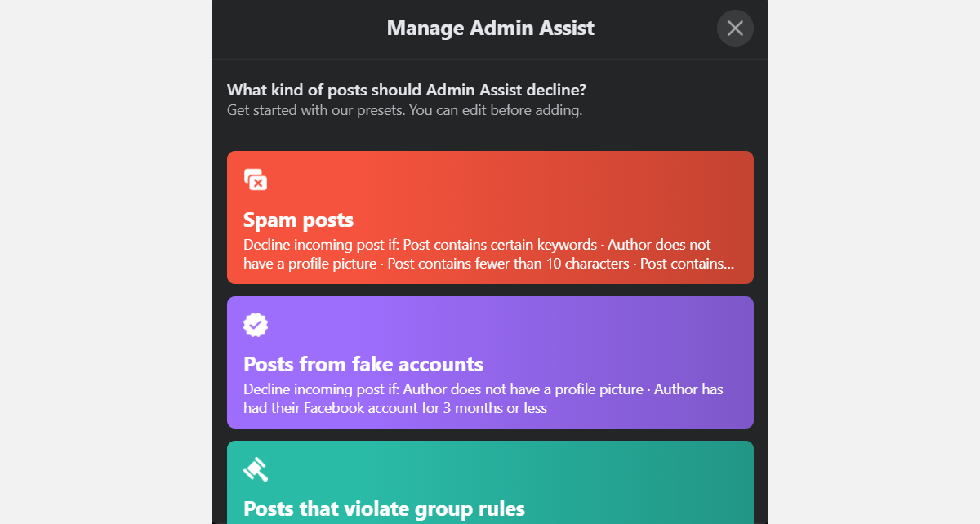The height and width of the screenshot is (524, 980).
Task: Click the Manage Admin Assist header title
Action: click(x=490, y=28)
